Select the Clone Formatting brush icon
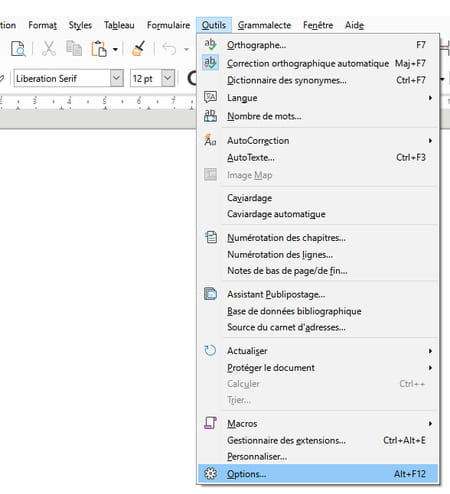The width and height of the screenshot is (450, 494). coord(138,49)
